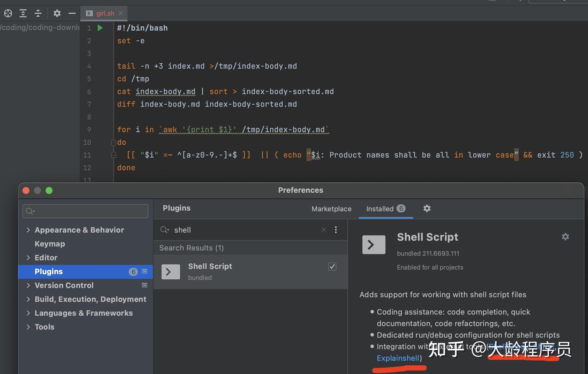Select the girl.sh editor tab

[105, 13]
